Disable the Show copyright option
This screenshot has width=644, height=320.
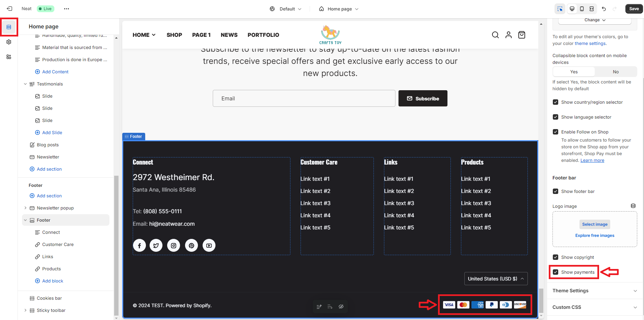point(556,257)
